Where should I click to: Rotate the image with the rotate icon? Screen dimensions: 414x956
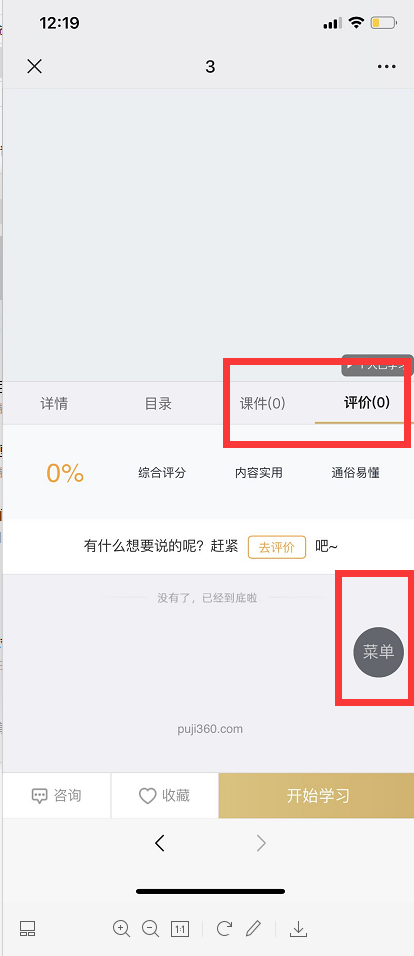pos(224,929)
